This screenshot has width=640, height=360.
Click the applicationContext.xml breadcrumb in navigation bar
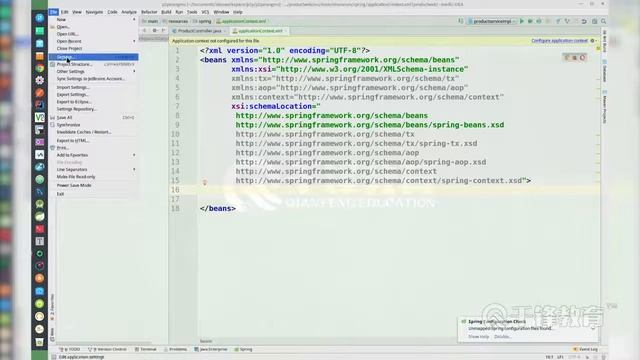click(x=241, y=21)
